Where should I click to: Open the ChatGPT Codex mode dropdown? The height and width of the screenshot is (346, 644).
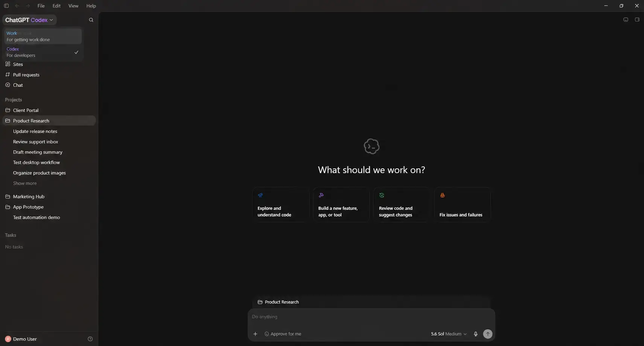(29, 20)
